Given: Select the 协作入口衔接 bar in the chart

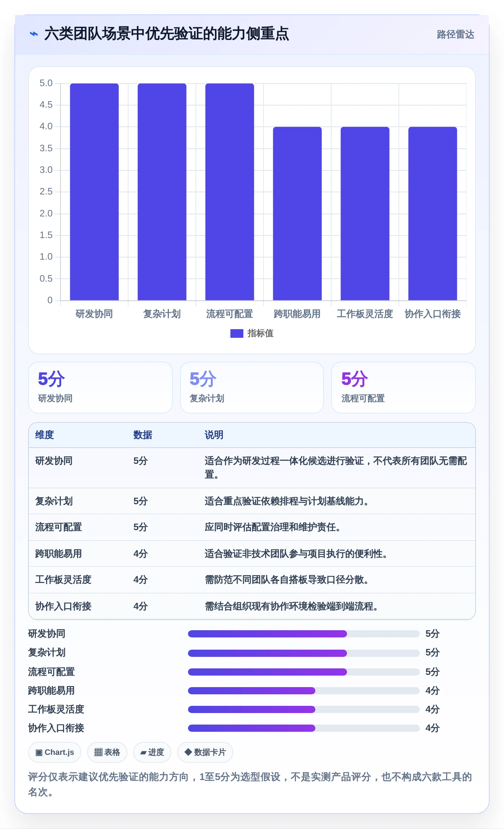Looking at the screenshot, I should pos(433,214).
